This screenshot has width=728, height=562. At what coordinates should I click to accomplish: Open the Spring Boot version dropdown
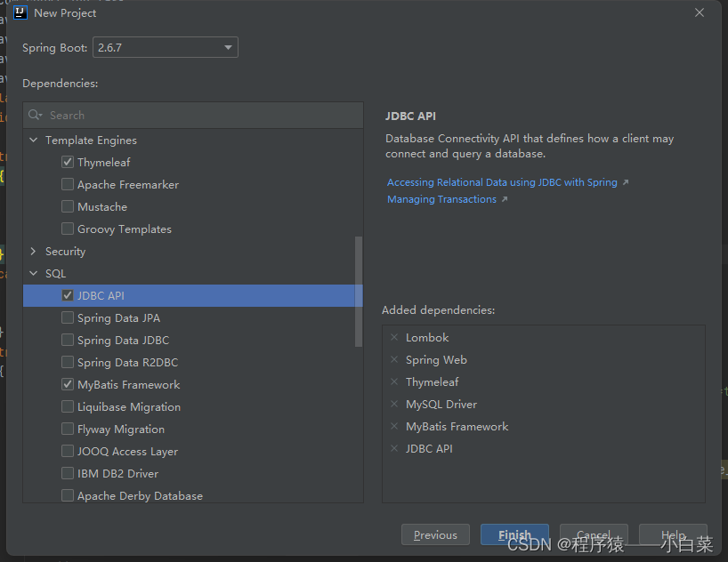coord(166,47)
